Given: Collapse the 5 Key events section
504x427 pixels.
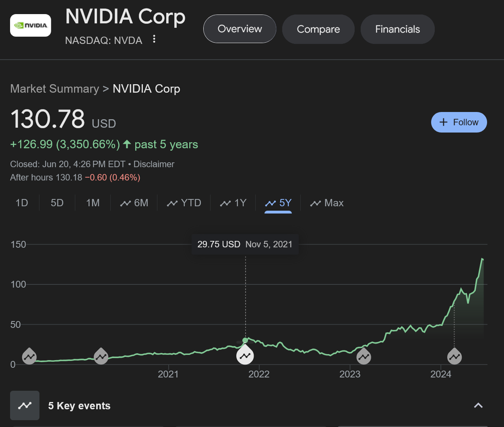Looking at the screenshot, I should (x=478, y=405).
